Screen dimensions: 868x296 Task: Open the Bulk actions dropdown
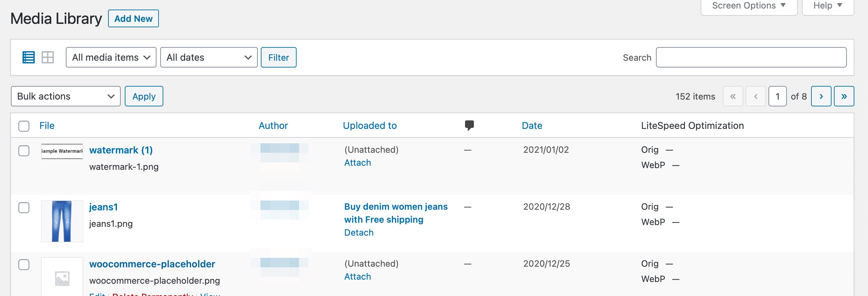tap(65, 97)
